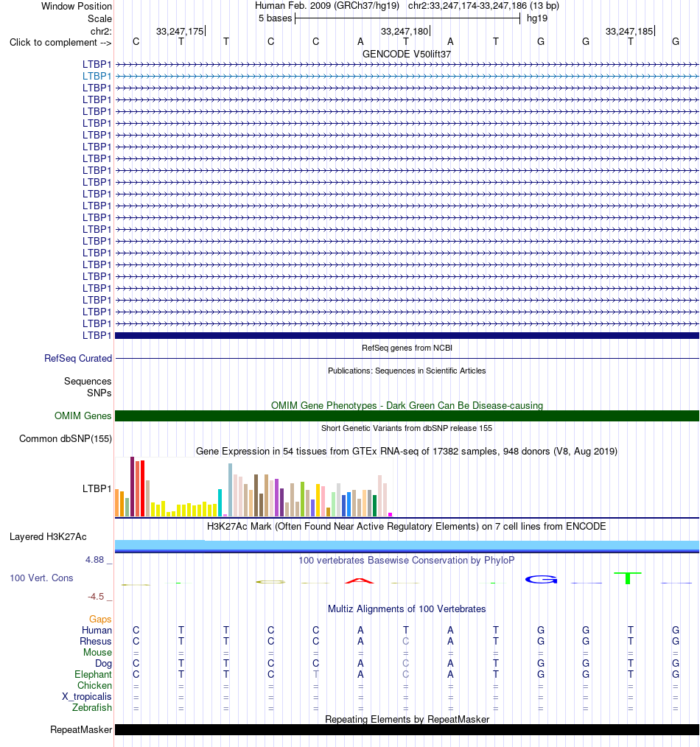Click the solid navy LTBP1 exon bar
Image resolution: width=700 pixels, height=747 pixels.
tap(407, 336)
